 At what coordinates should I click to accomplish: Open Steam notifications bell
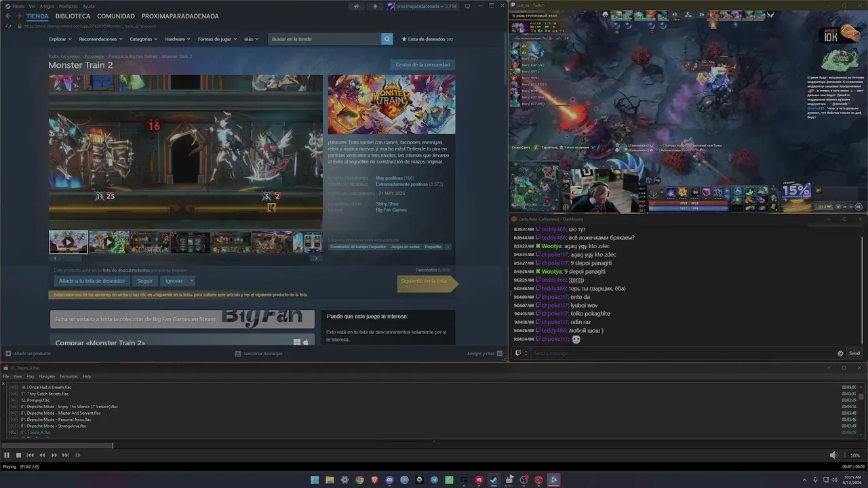[375, 6]
